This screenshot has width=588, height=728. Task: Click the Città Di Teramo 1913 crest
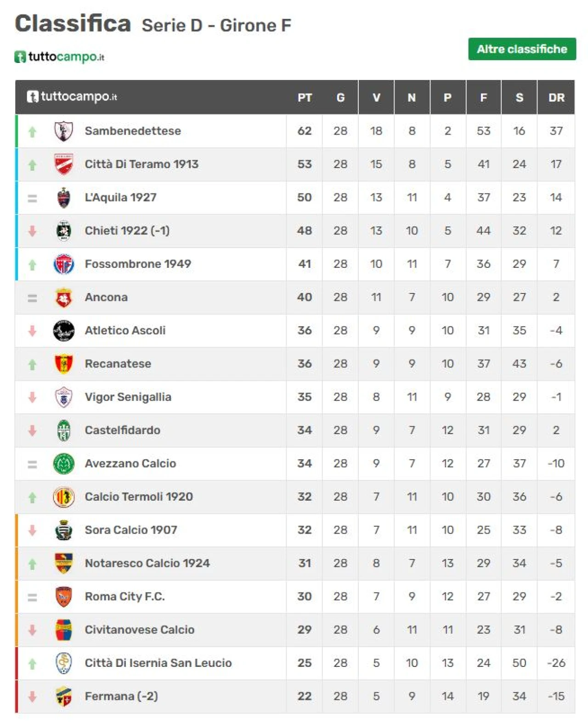point(63,164)
